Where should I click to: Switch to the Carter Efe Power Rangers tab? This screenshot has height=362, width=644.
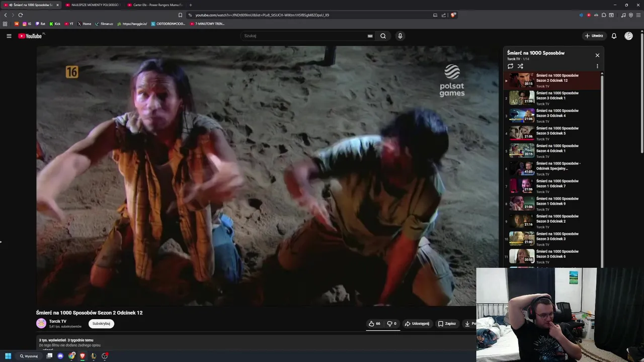pos(154,5)
